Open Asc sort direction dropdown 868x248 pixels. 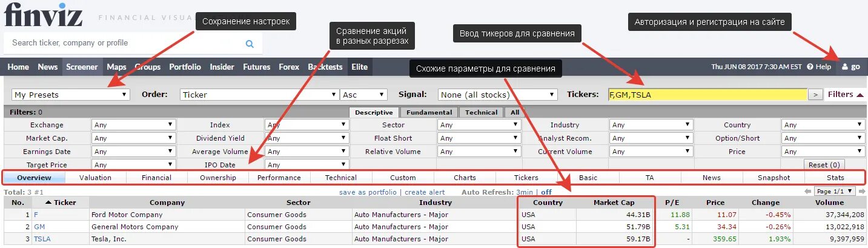point(364,95)
